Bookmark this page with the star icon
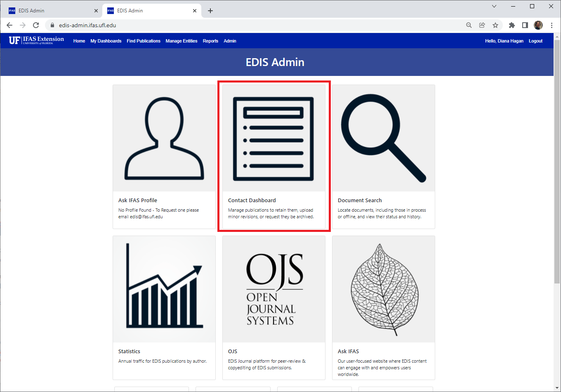561x392 pixels. coord(495,25)
